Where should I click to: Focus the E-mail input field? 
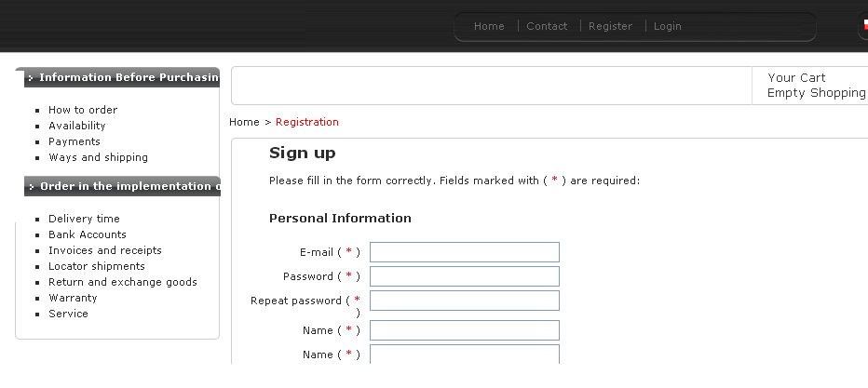[465, 252]
